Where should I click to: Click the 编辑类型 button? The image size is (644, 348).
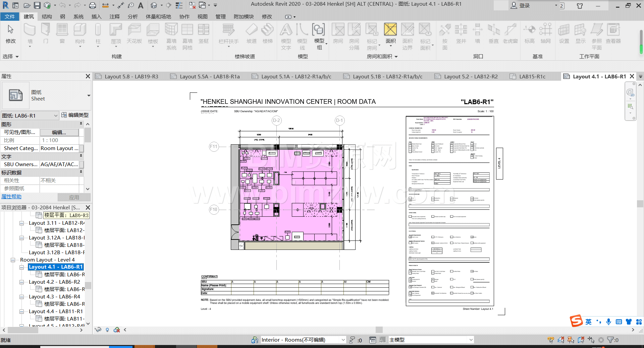coord(75,115)
